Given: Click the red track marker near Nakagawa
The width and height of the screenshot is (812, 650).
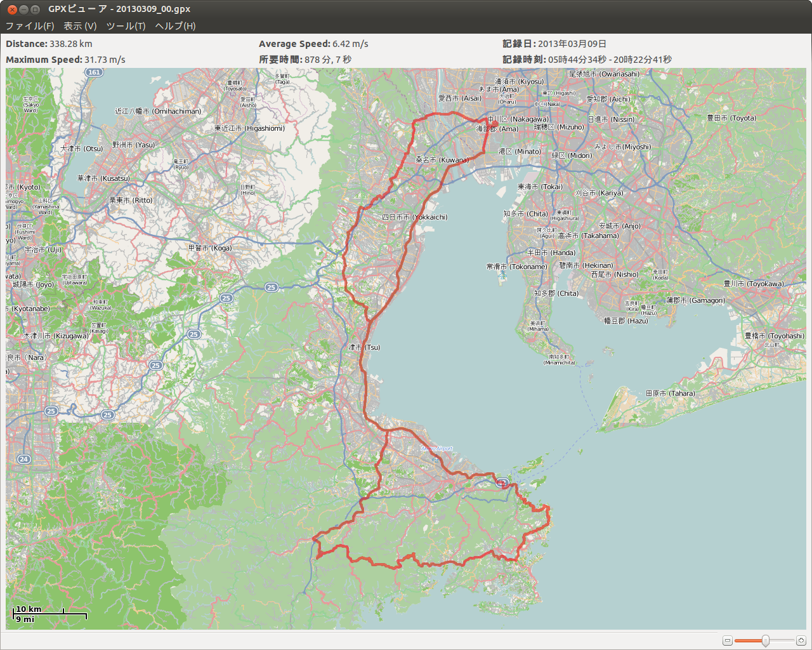Looking at the screenshot, I should click(x=495, y=123).
